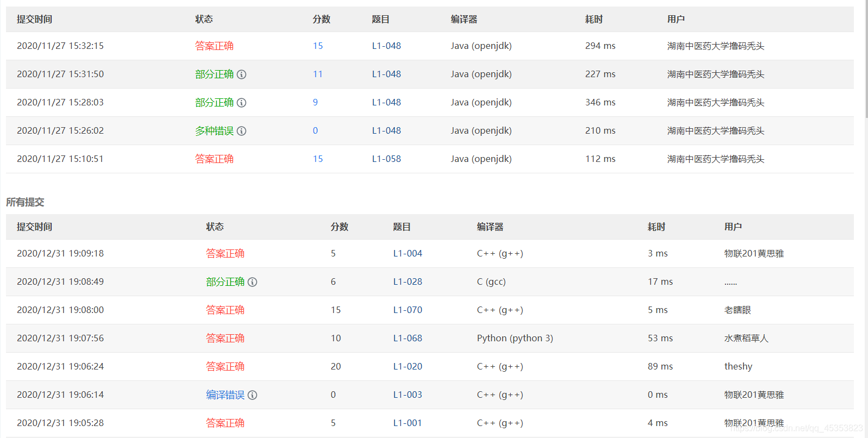Click 答案正确 status for L1-020
Viewport: 868px width, 438px height.
(x=225, y=366)
